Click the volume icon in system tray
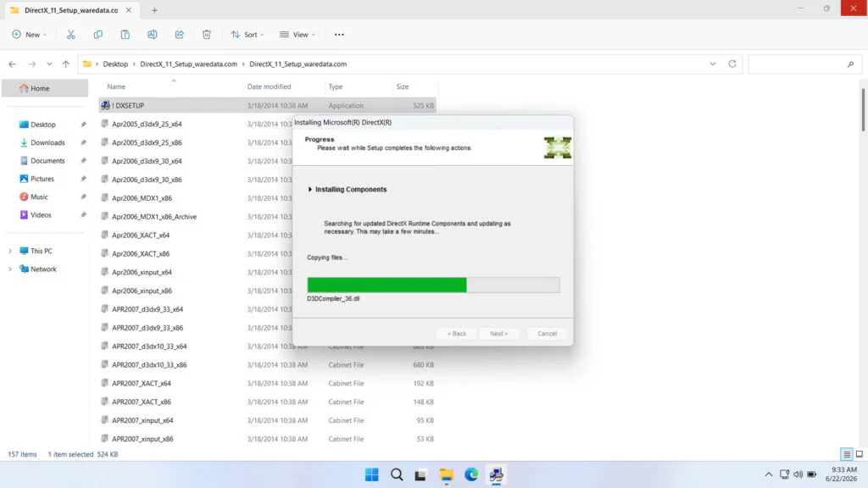The image size is (868, 488). 798,474
